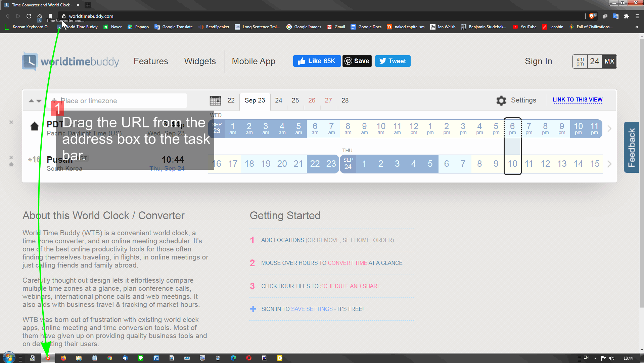This screenshot has width=644, height=363.
Task: Select the 12 pm tile in PDT row
Action: pos(414,129)
